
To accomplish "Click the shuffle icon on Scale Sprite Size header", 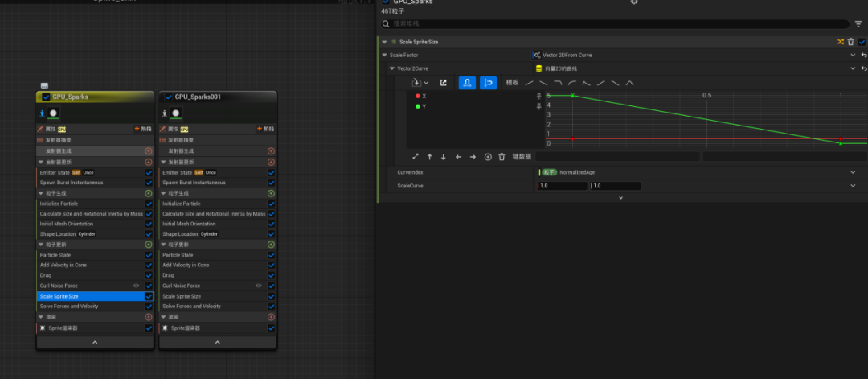I will pyautogui.click(x=841, y=42).
